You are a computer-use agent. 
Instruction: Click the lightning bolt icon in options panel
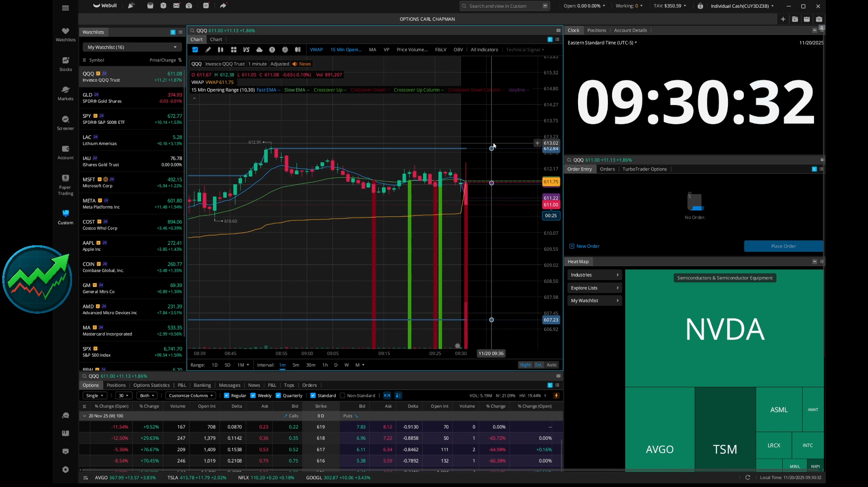tap(556, 395)
